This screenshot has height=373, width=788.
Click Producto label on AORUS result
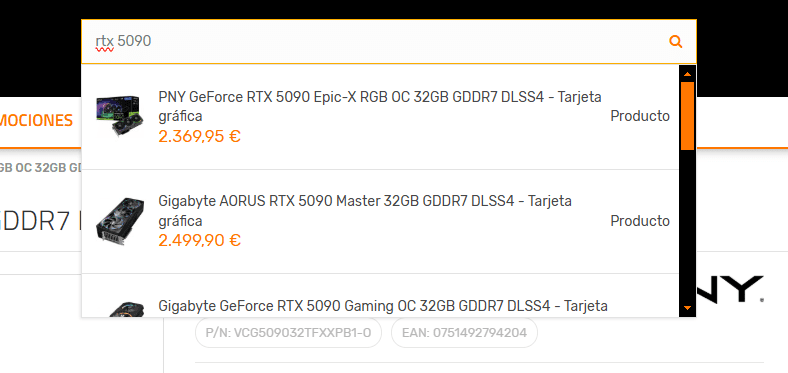640,221
